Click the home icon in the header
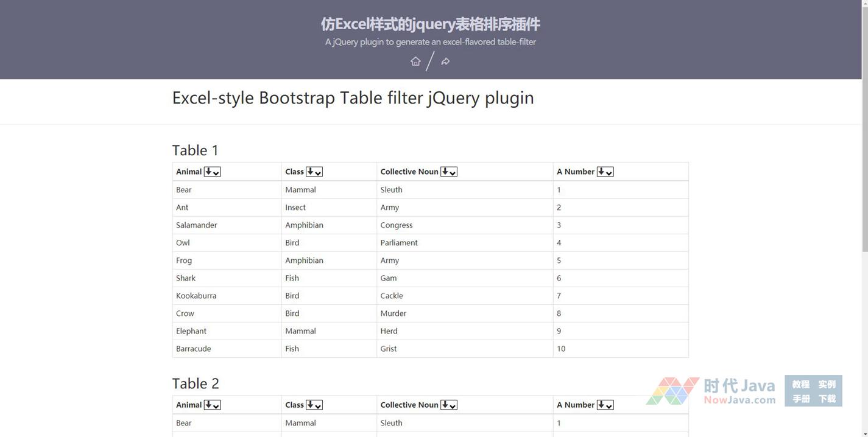The width and height of the screenshot is (868, 437). (x=415, y=61)
